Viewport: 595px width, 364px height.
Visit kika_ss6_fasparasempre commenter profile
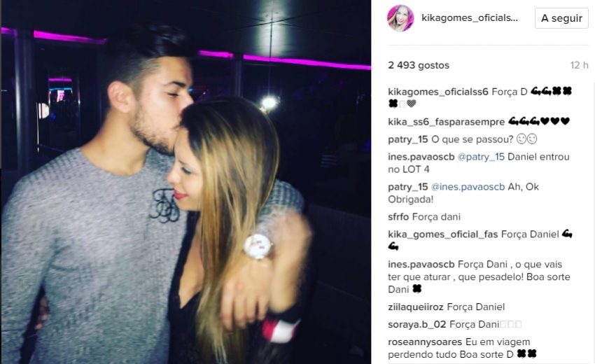point(447,122)
